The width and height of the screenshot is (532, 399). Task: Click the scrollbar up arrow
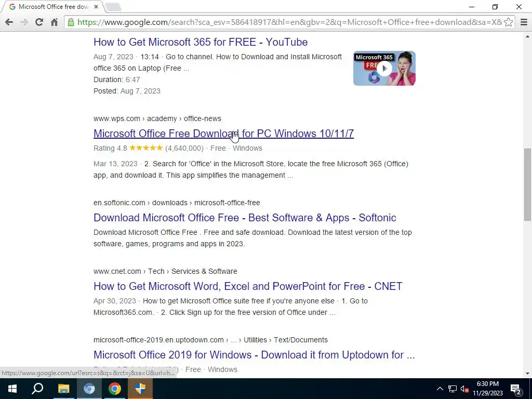[527, 36]
